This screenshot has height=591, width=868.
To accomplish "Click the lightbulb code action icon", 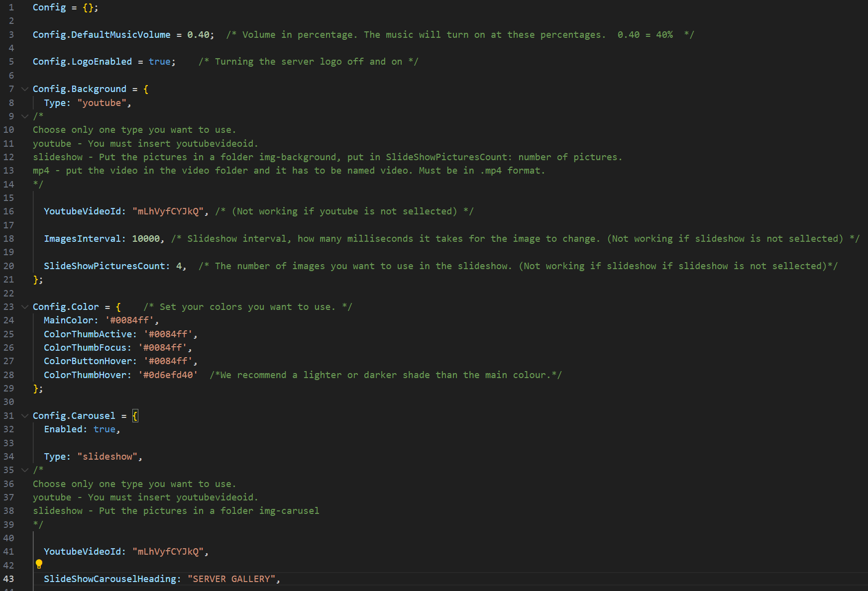I will tap(39, 565).
